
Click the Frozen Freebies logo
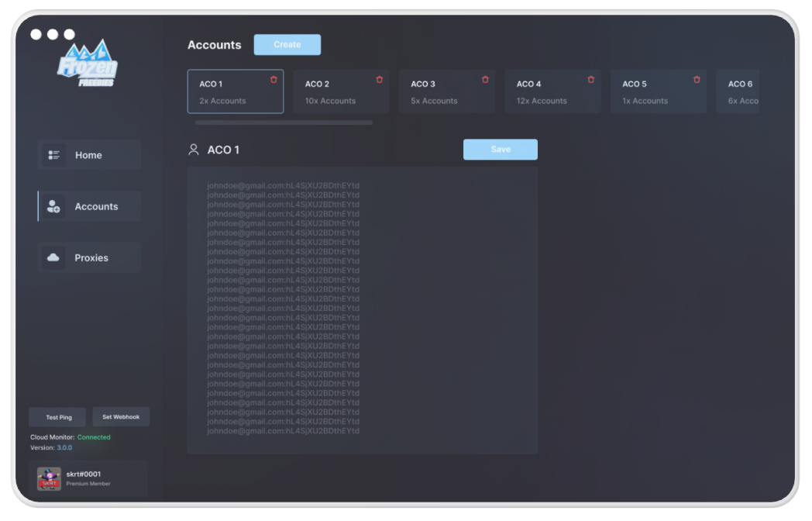87,65
